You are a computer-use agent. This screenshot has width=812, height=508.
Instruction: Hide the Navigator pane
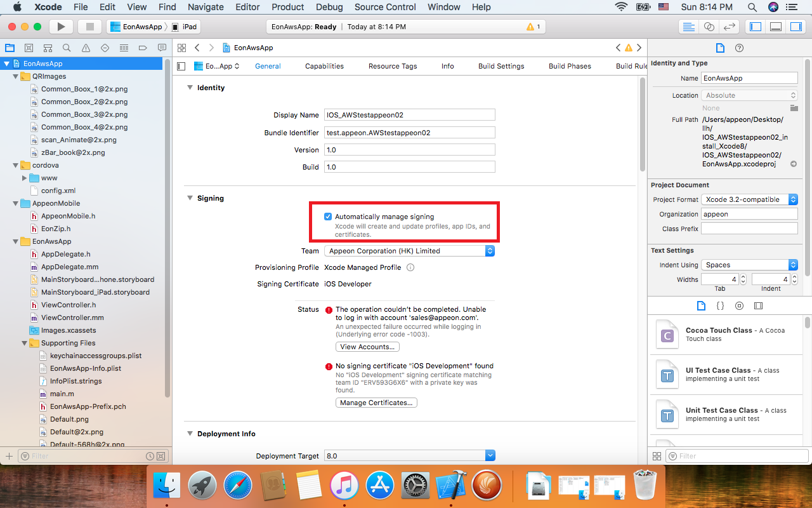pyautogui.click(x=756, y=27)
